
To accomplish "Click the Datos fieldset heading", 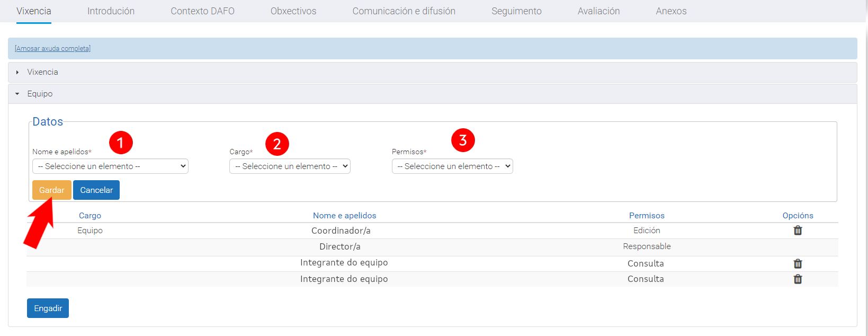I will [x=48, y=122].
